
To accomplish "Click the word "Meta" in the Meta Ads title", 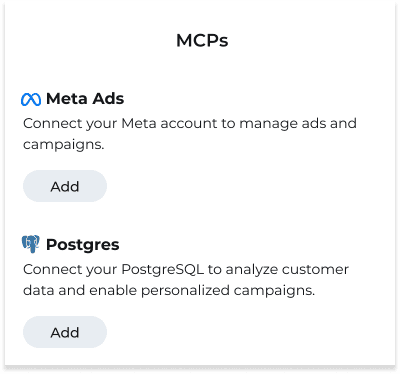I will point(67,99).
